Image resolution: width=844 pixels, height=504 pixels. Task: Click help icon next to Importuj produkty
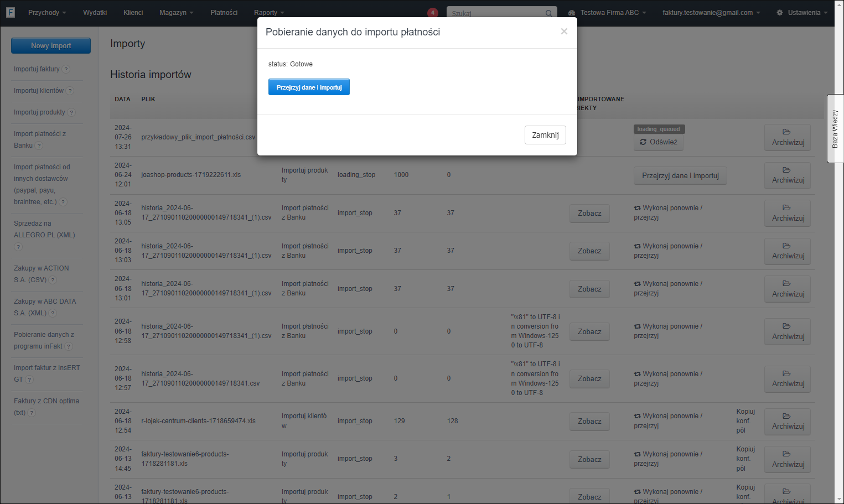coord(71,112)
